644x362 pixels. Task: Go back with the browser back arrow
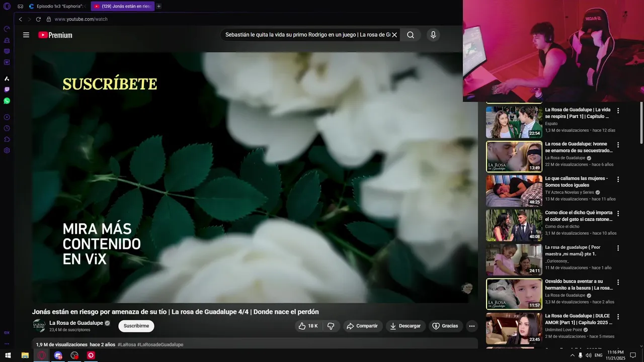[20, 19]
